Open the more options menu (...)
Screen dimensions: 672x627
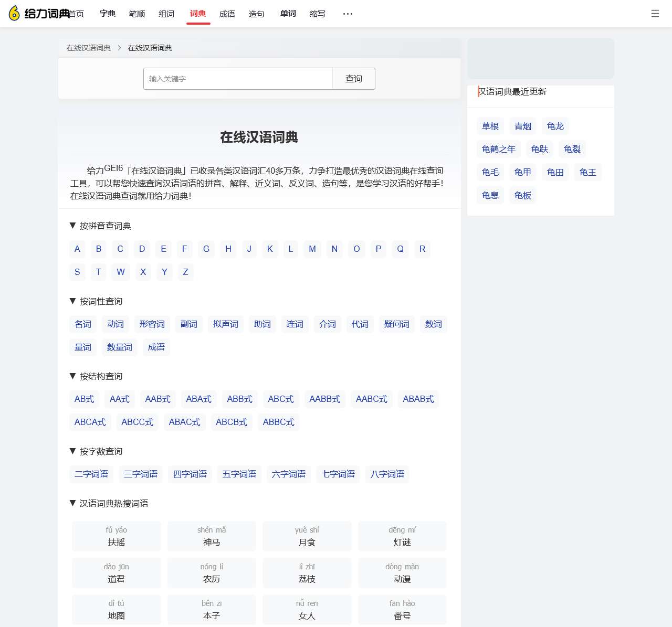click(347, 14)
